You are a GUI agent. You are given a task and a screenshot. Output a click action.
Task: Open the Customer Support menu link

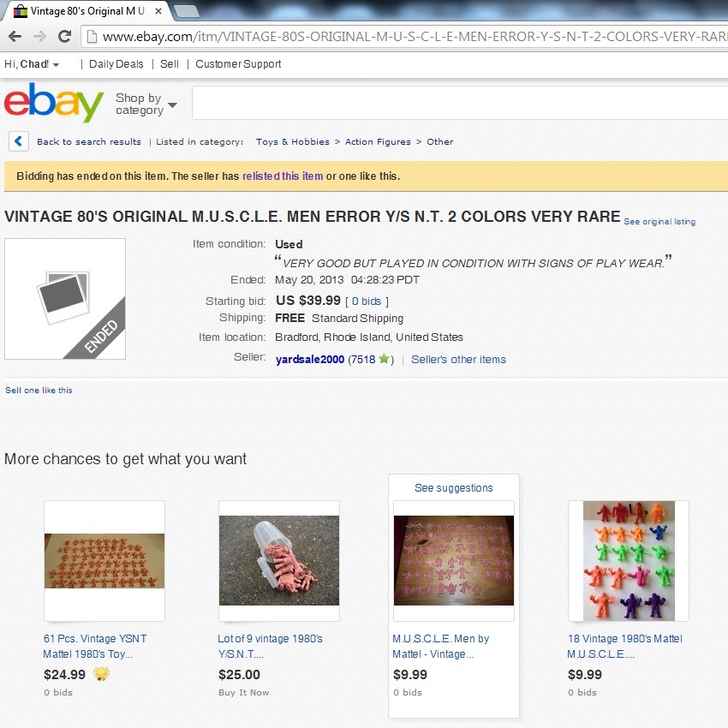click(x=238, y=64)
